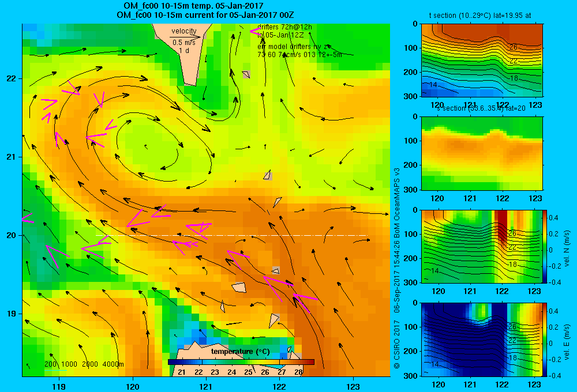Click longitude tick '121' on main map axis
The height and width of the screenshot is (392, 577).
206,386
